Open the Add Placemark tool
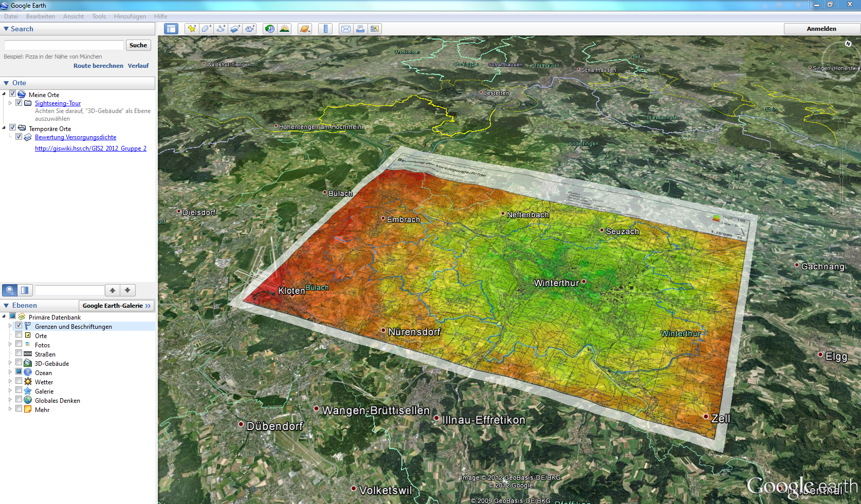Image resolution: width=861 pixels, height=504 pixels. pos(192,29)
